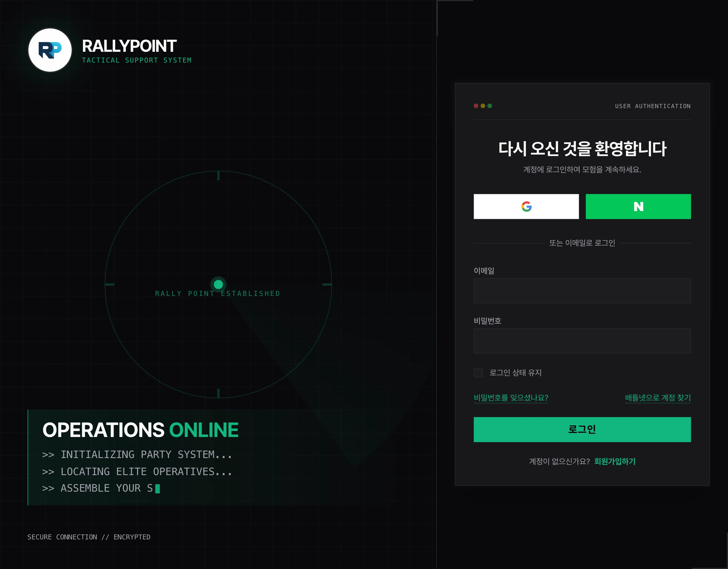This screenshot has height=569, width=728.
Task: Click the RALLY POINT ESTABLISHED text
Action: (x=218, y=294)
